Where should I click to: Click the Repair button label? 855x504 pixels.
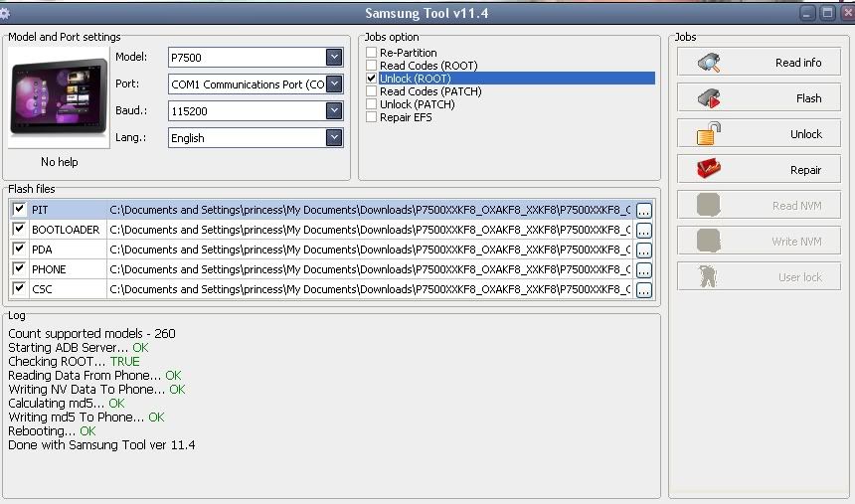click(806, 170)
